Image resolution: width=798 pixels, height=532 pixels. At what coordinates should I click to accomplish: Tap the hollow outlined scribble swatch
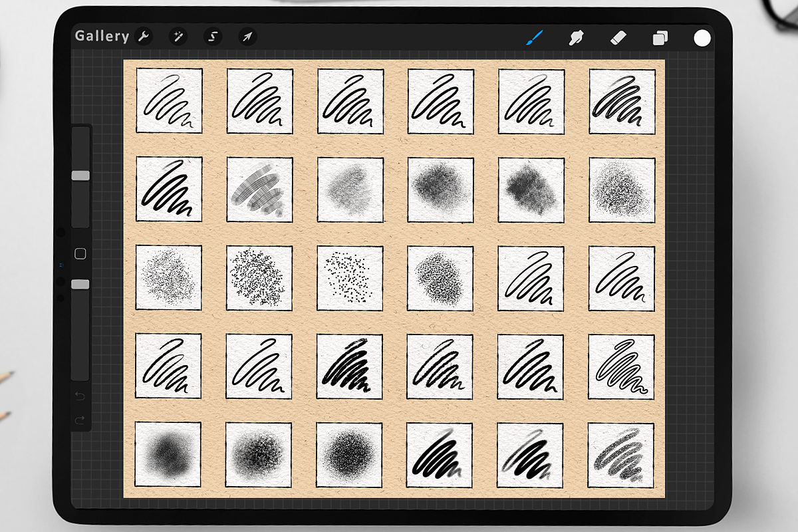622,366
